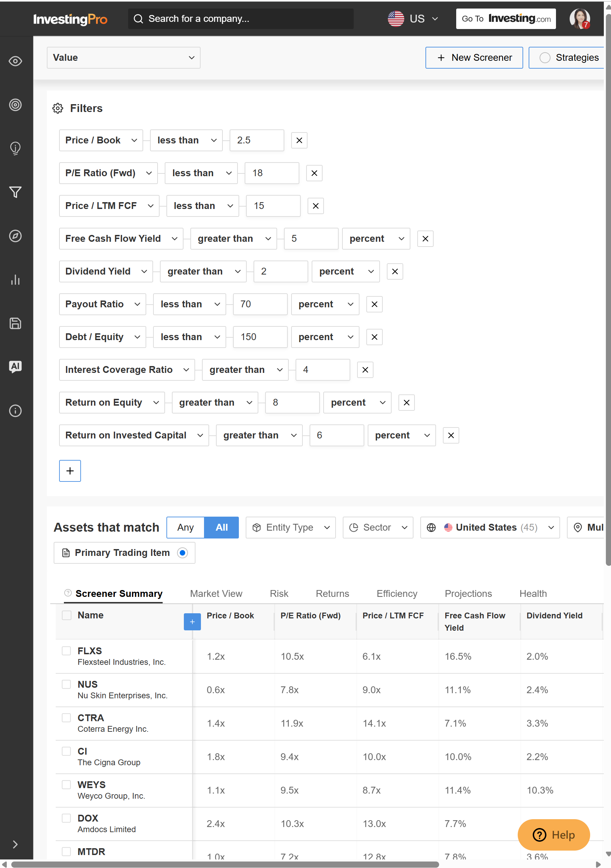Open the AI chat icon in sidebar
Image resolution: width=611 pixels, height=868 pixels.
[15, 367]
